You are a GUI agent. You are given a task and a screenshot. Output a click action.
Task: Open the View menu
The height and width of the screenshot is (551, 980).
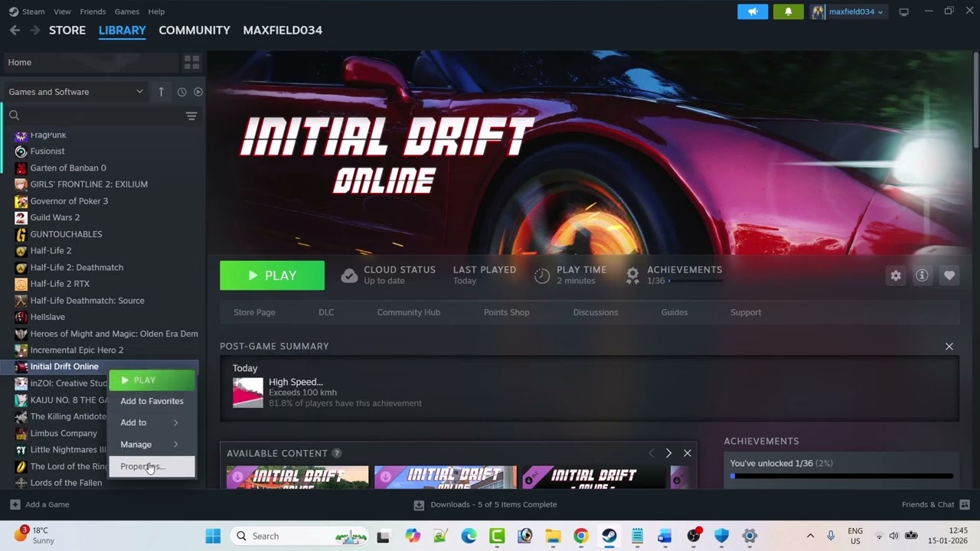pos(62,11)
